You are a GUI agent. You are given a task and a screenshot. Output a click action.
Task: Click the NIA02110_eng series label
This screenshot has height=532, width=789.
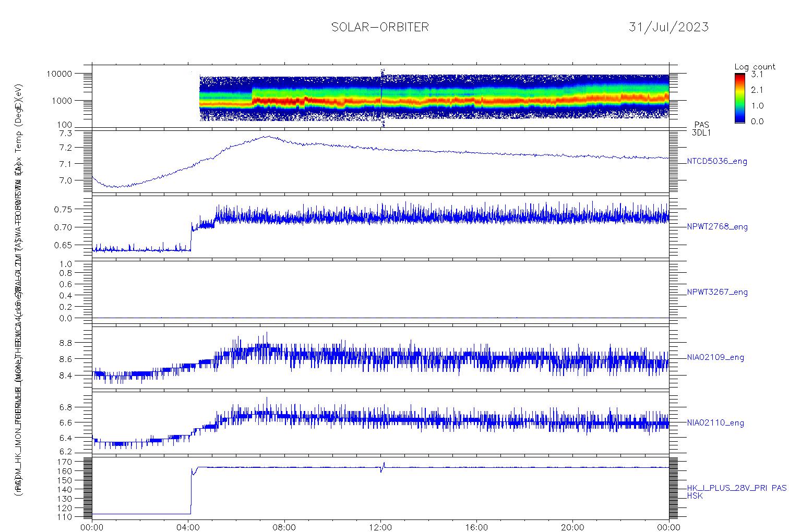pos(715,423)
